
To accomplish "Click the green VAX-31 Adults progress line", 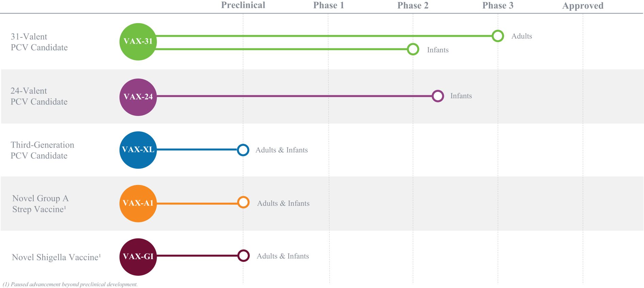I will pos(323,36).
